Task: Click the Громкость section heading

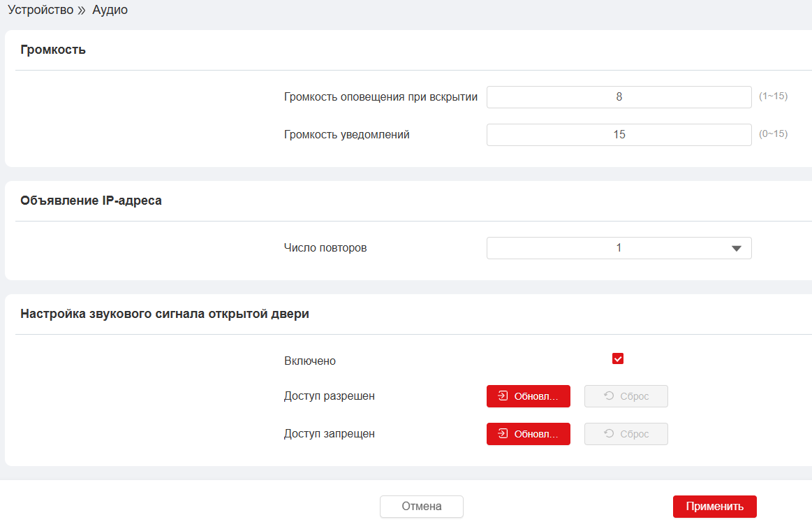Action: pyautogui.click(x=54, y=50)
